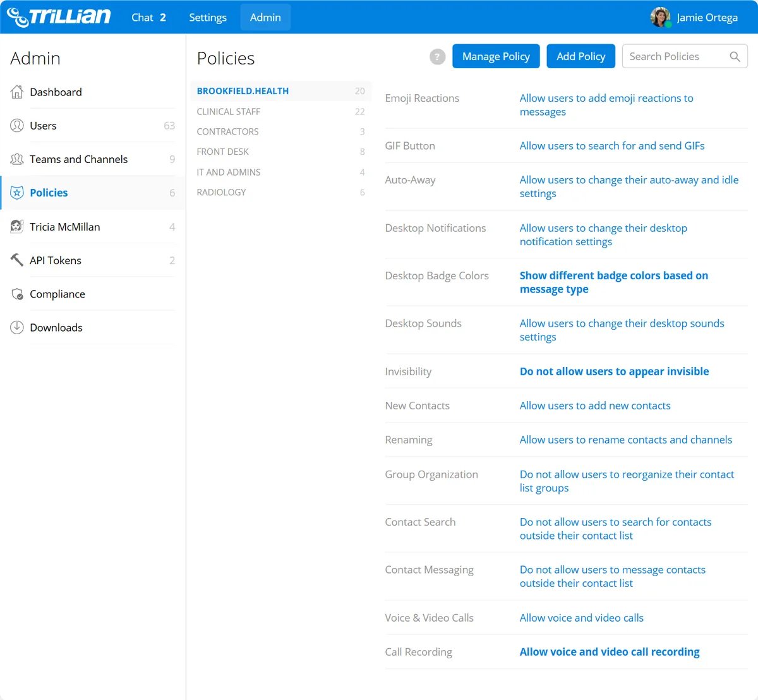Click Jamie Ortega user name
758x700 pixels.
[x=707, y=17]
